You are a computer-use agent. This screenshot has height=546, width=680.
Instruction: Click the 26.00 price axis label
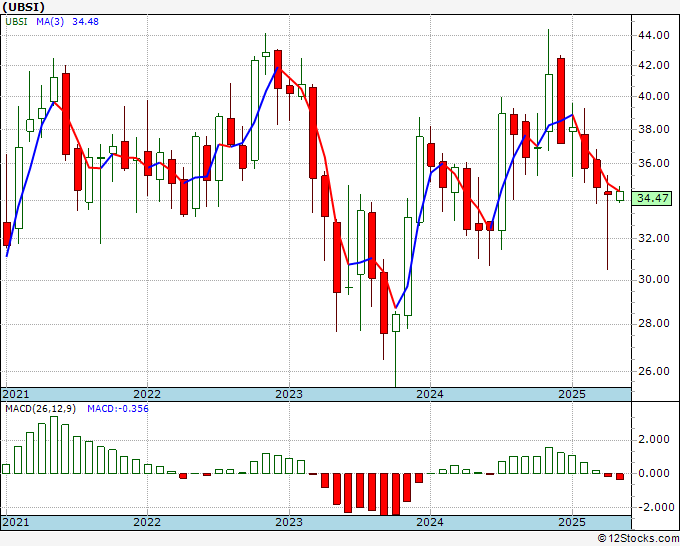(x=654, y=371)
